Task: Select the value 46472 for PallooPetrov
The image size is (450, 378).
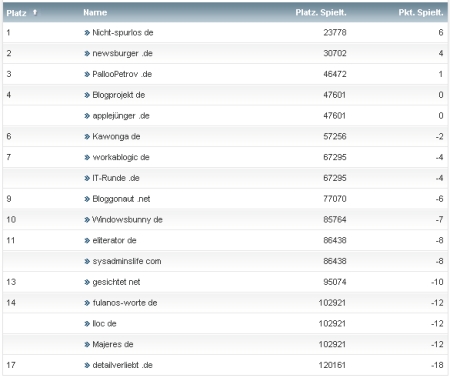Action: (335, 74)
